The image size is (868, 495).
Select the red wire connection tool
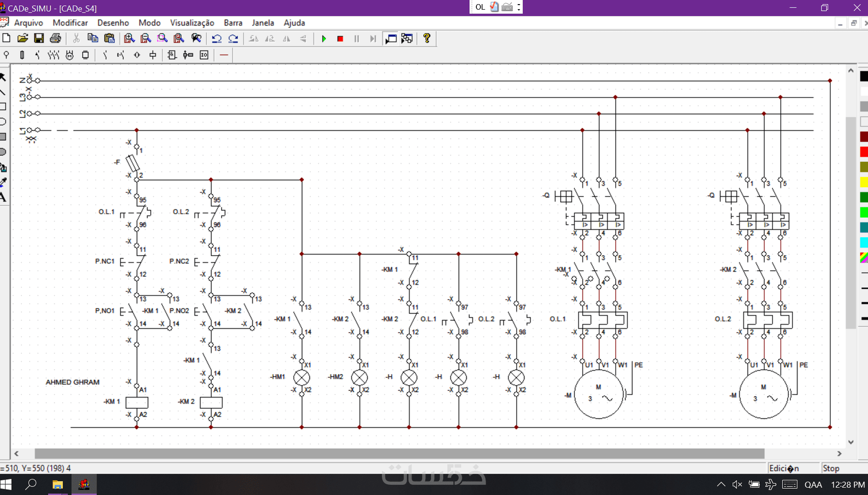(224, 55)
